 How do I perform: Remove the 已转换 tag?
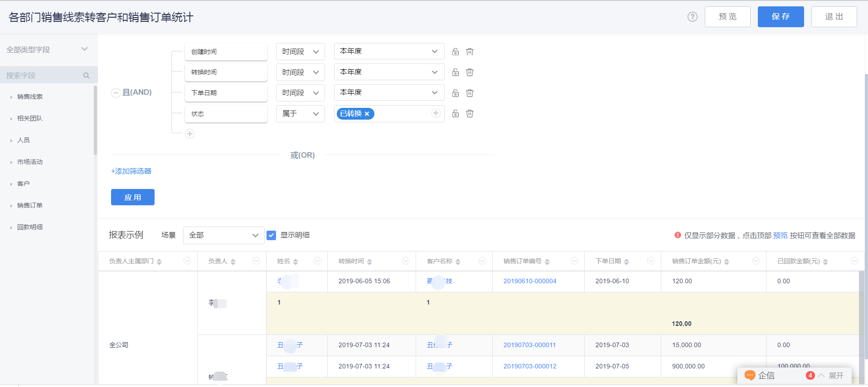pos(367,114)
